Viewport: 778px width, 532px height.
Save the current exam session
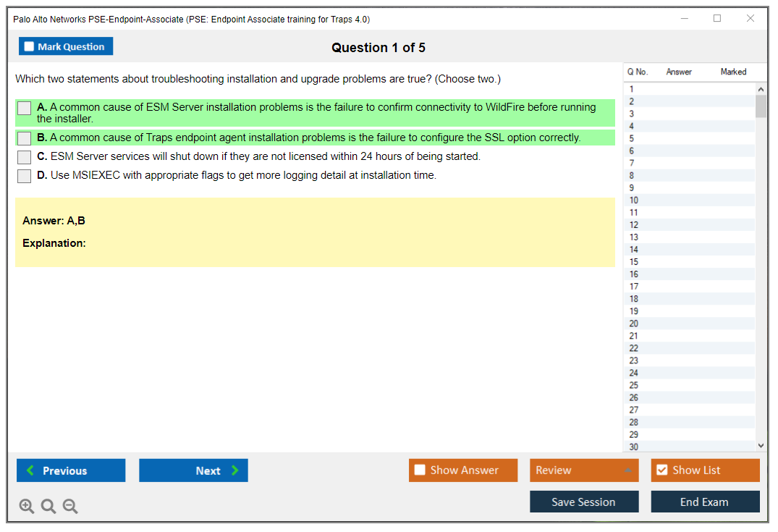pos(583,502)
